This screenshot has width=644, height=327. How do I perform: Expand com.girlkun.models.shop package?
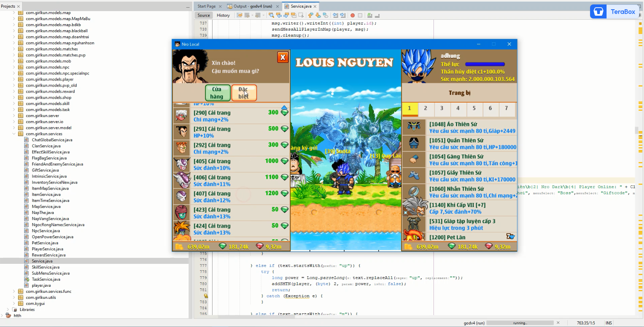pyautogui.click(x=14, y=97)
